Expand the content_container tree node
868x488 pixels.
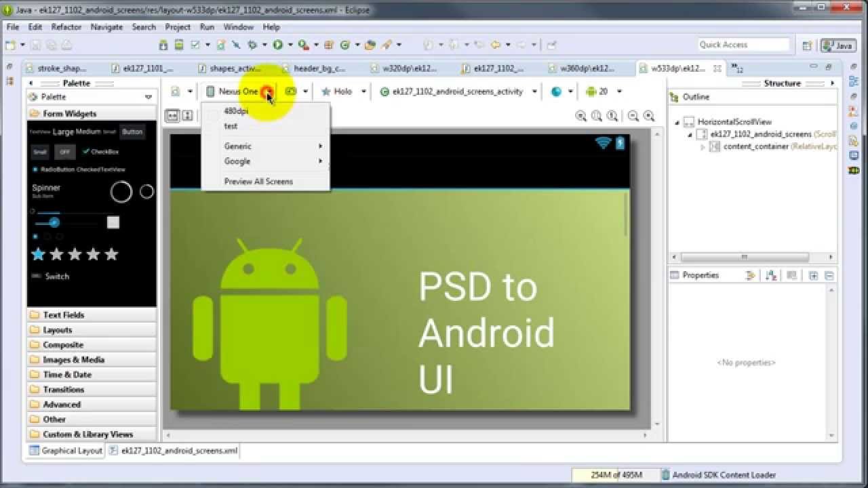(x=703, y=146)
